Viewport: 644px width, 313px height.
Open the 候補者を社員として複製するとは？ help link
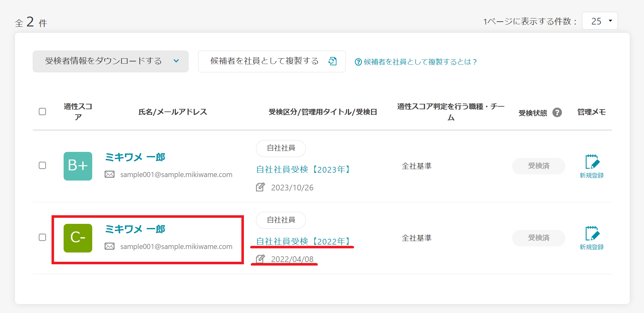[416, 62]
